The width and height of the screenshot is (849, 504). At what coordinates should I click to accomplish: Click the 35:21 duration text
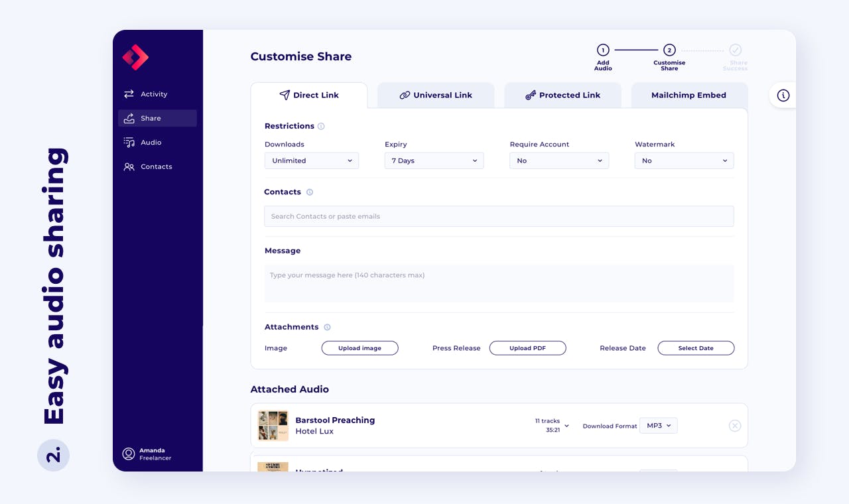click(x=553, y=430)
